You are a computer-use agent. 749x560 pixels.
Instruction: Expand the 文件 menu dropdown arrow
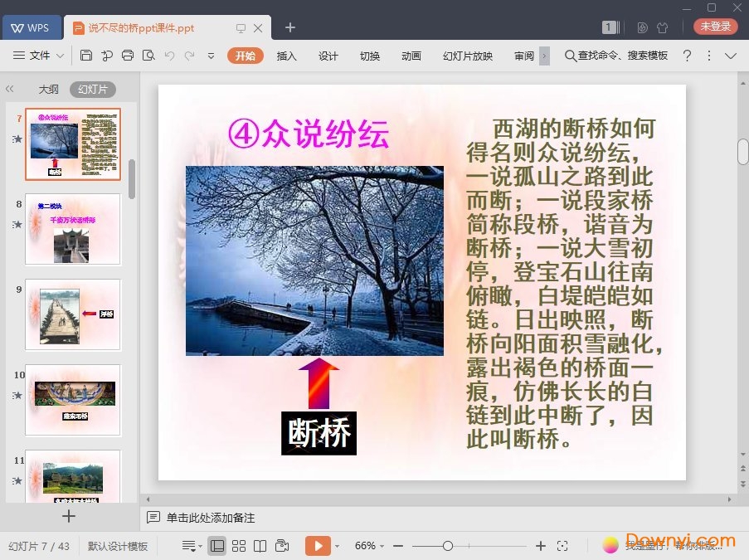pos(60,56)
